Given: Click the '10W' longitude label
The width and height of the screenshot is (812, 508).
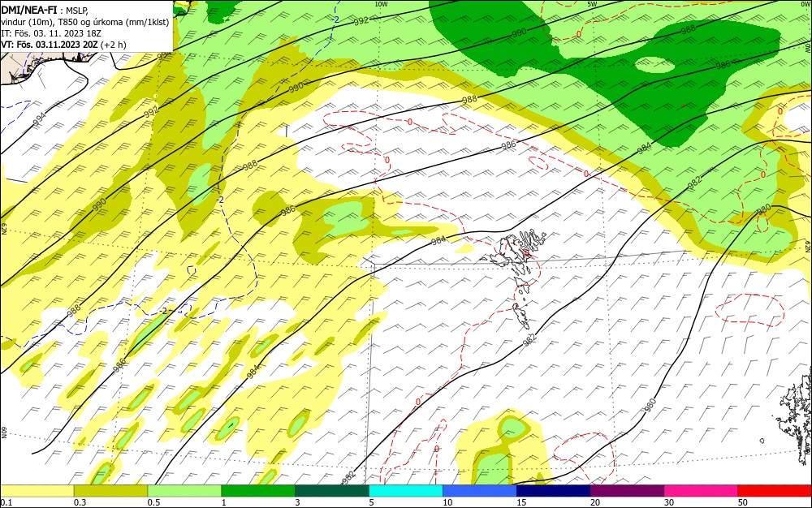Looking at the screenshot, I should [x=381, y=4].
